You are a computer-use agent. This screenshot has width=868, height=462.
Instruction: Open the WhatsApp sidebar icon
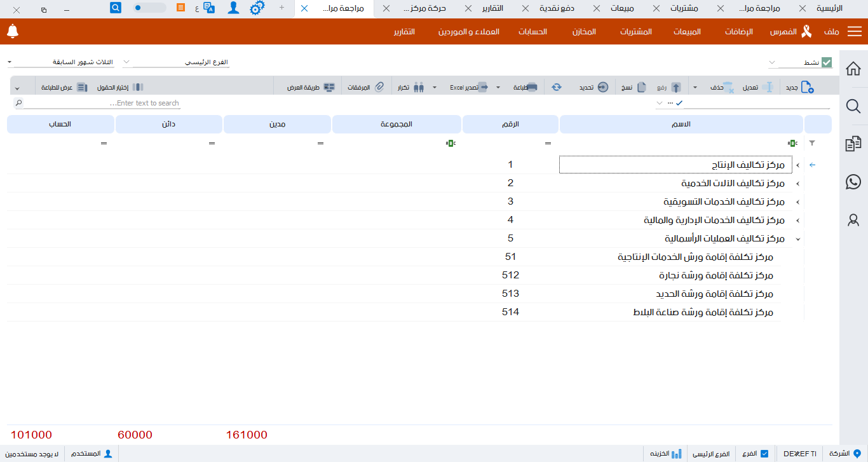point(853,182)
